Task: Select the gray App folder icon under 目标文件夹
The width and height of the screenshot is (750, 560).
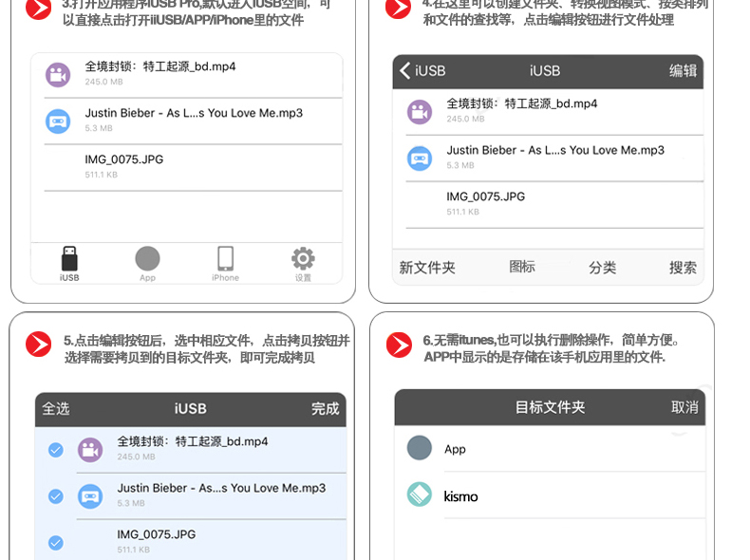Action: click(419, 448)
